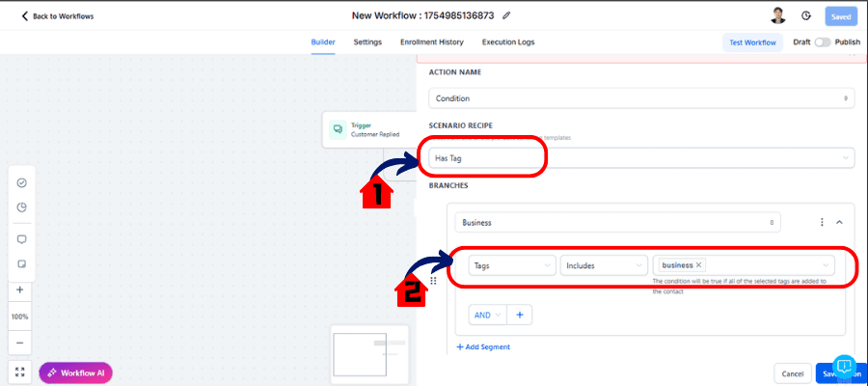Enter fullscreen with the expand icon
Viewport: 868px width, 386px height.
tap(20, 372)
